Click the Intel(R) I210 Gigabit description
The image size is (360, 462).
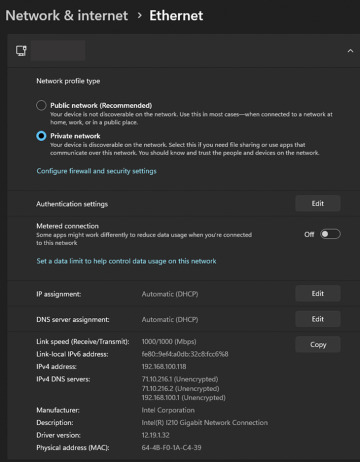[205, 423]
